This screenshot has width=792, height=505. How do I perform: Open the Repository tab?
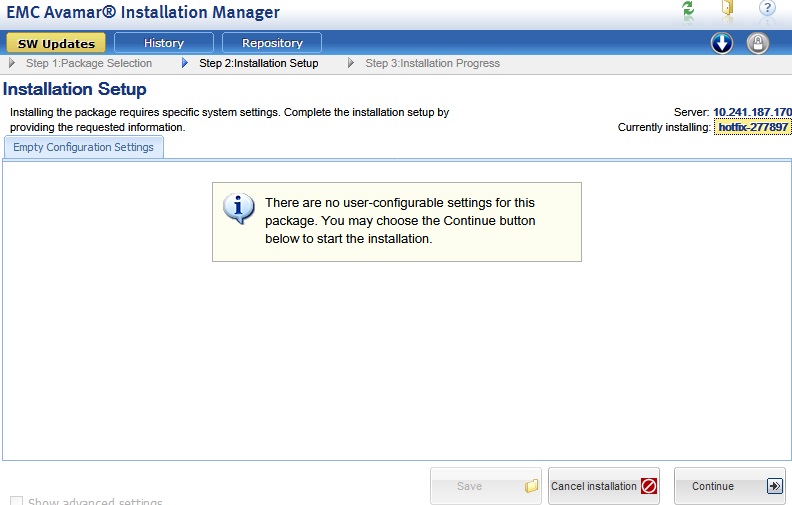coord(272,43)
